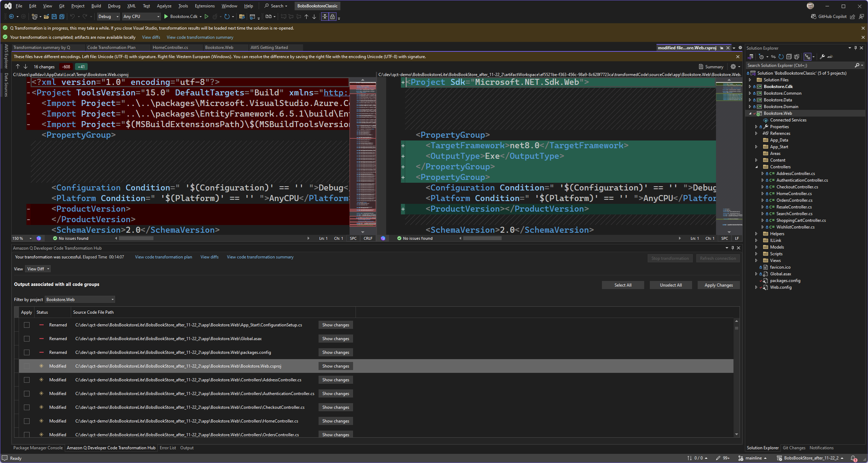The image size is (868, 463).
Task: Jump to next change with down arrow icon
Action: (x=25, y=66)
